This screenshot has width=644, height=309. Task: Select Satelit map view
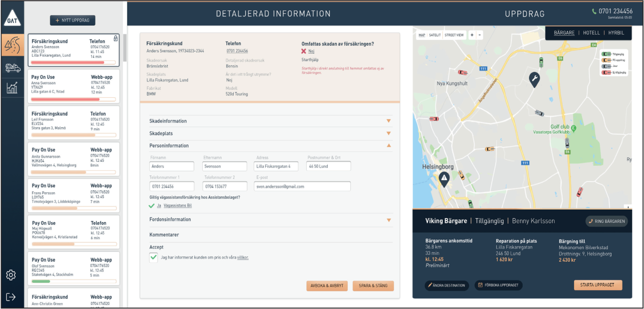point(435,35)
